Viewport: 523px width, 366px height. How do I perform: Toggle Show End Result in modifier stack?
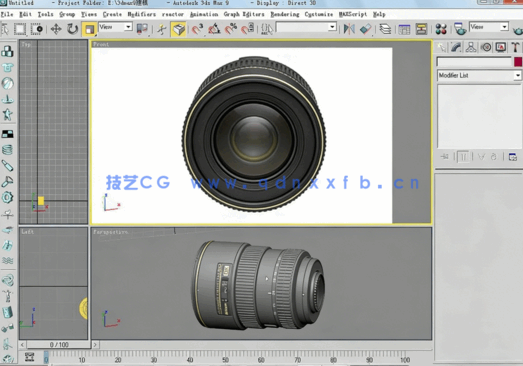463,156
